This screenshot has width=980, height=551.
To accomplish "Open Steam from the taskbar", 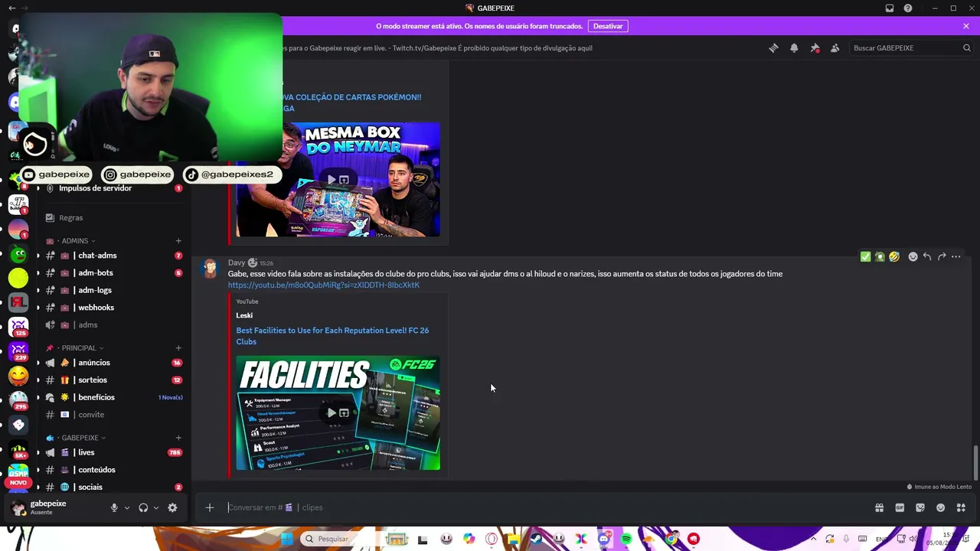I will coord(536,539).
